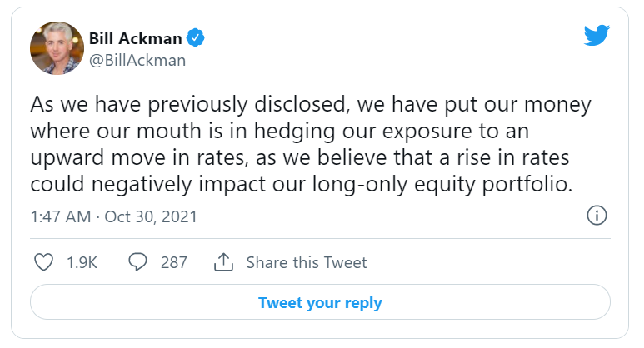Click the phrase 'As we have previously disclosed'
Image resolution: width=644 pixels, height=348 pixels.
(190, 105)
